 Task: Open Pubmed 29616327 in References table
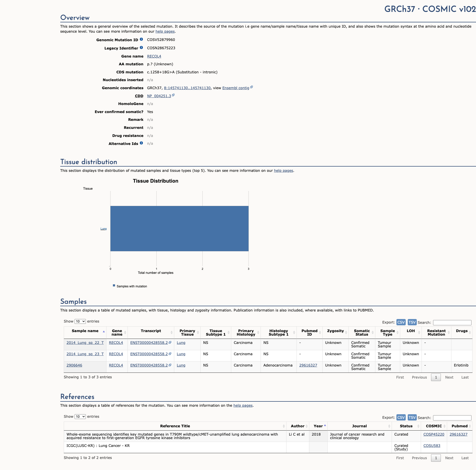coord(458,434)
